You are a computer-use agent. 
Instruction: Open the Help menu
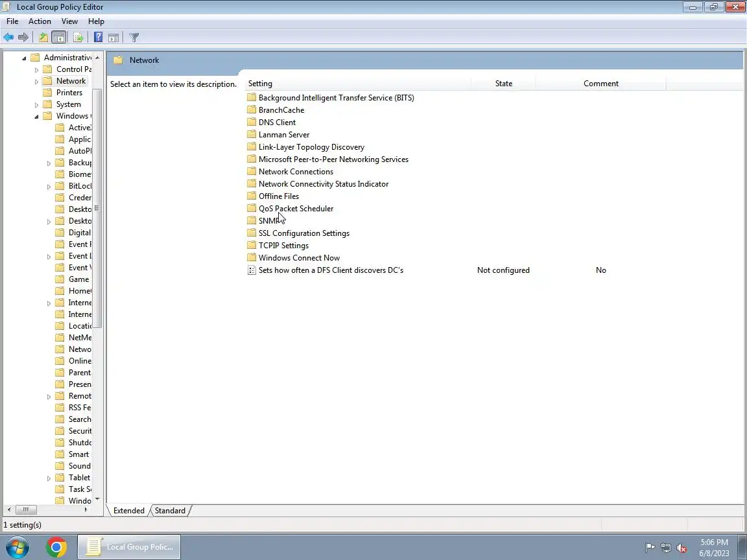point(96,21)
